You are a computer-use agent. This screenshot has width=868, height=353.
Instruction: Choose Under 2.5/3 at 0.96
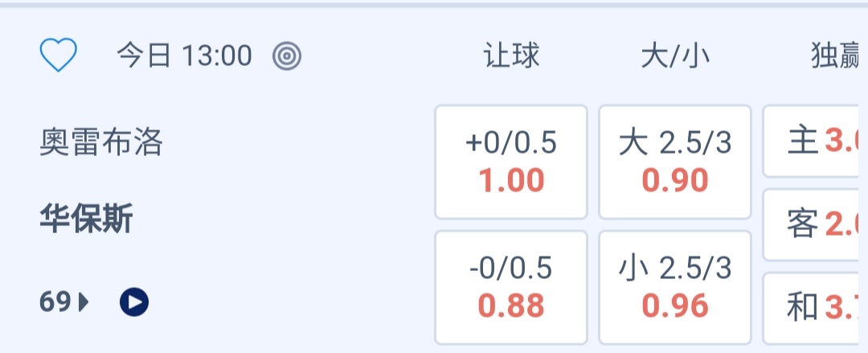click(x=675, y=287)
